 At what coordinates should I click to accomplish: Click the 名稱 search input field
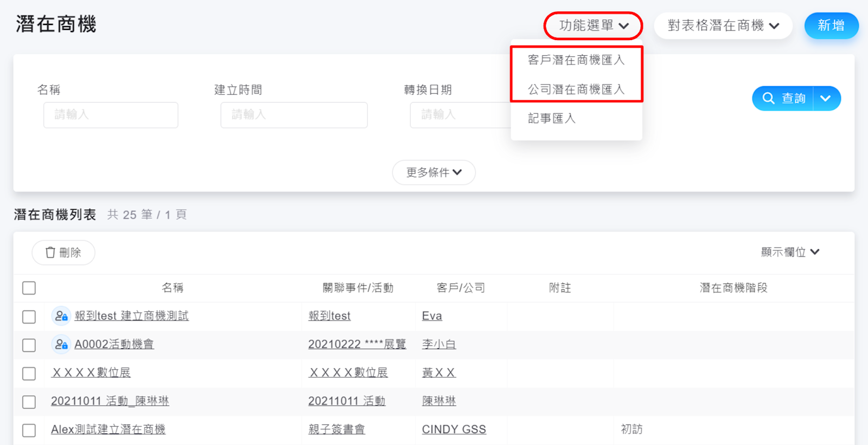point(111,115)
